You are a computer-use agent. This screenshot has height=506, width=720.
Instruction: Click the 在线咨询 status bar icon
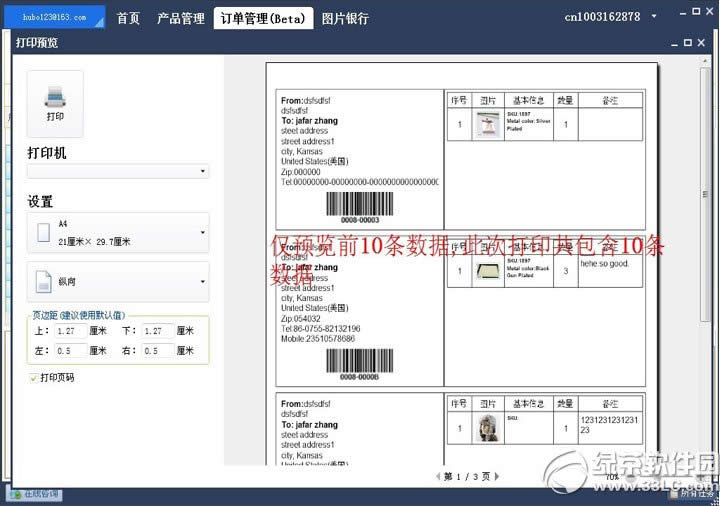[15, 494]
